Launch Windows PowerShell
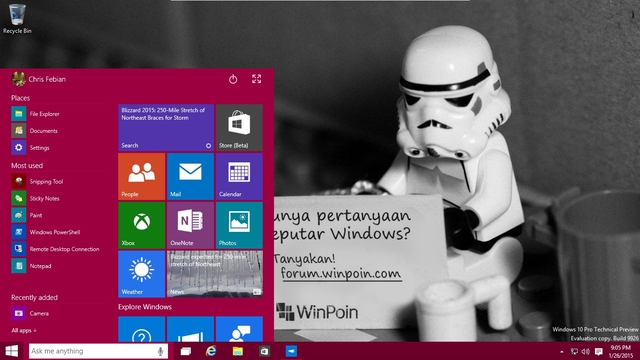 [x=46, y=232]
